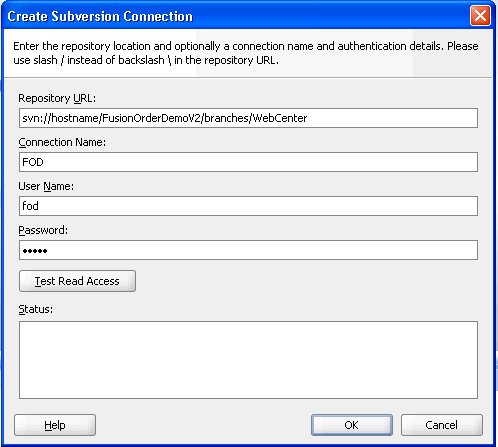Click the Repository URL label
Image resolution: width=498 pixels, height=447 pixels.
(x=57, y=98)
